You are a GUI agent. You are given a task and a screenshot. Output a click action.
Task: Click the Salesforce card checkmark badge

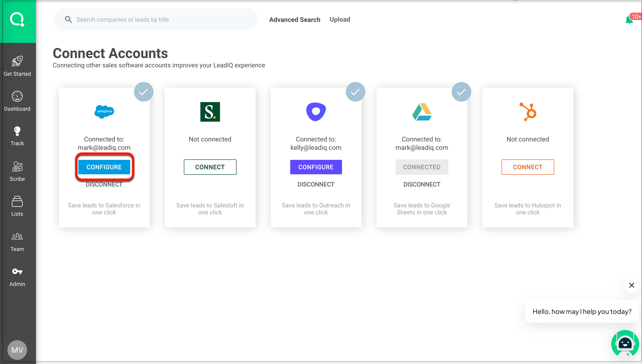pos(143,92)
